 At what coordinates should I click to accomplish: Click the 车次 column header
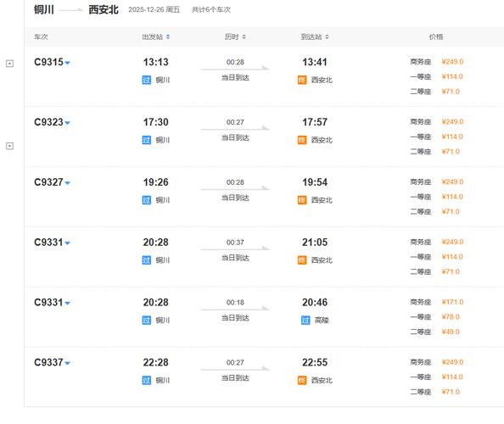(41, 37)
